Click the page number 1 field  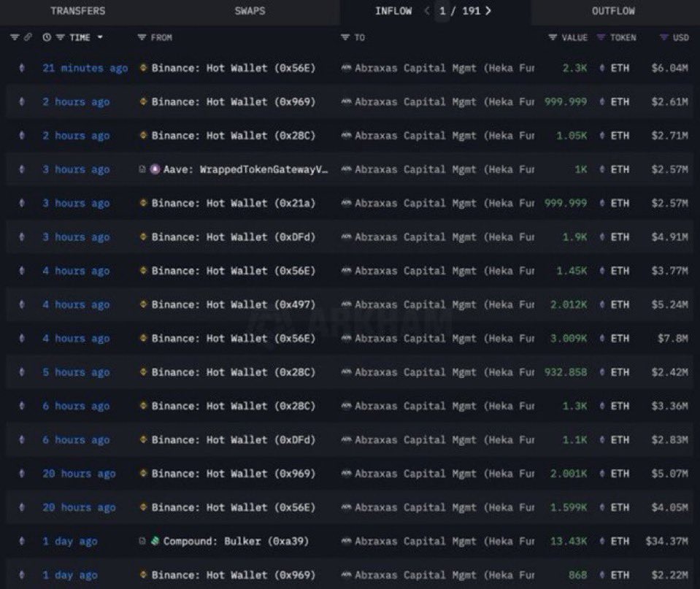(x=442, y=11)
